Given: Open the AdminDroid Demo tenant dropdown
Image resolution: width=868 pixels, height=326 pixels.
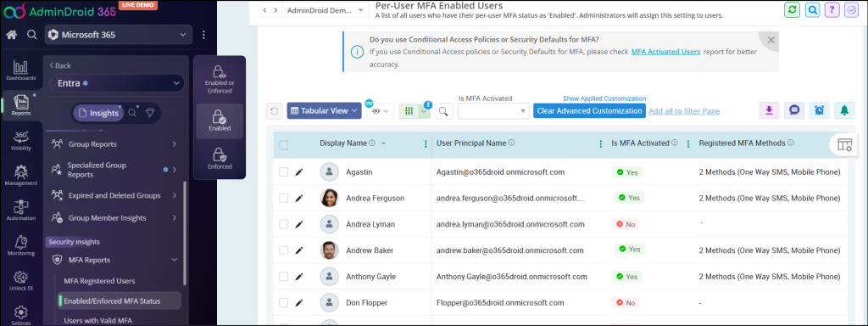Looking at the screenshot, I should [x=325, y=10].
